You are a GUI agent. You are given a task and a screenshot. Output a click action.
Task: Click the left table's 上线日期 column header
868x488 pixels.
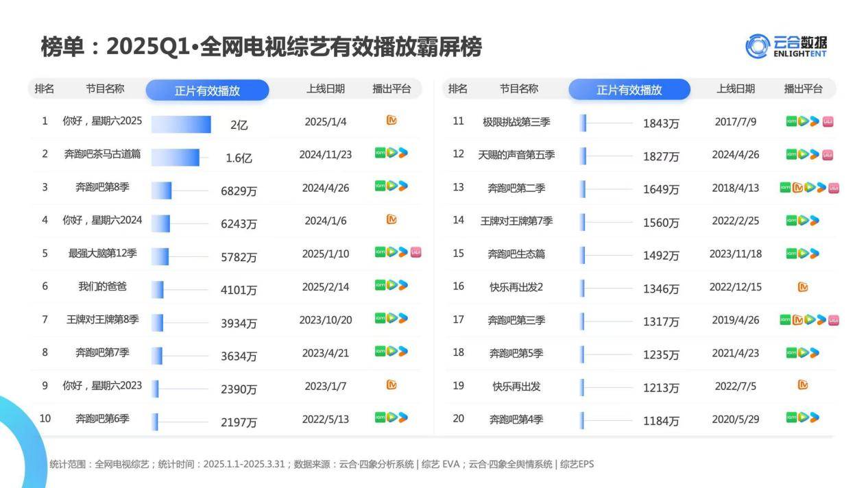coord(326,88)
